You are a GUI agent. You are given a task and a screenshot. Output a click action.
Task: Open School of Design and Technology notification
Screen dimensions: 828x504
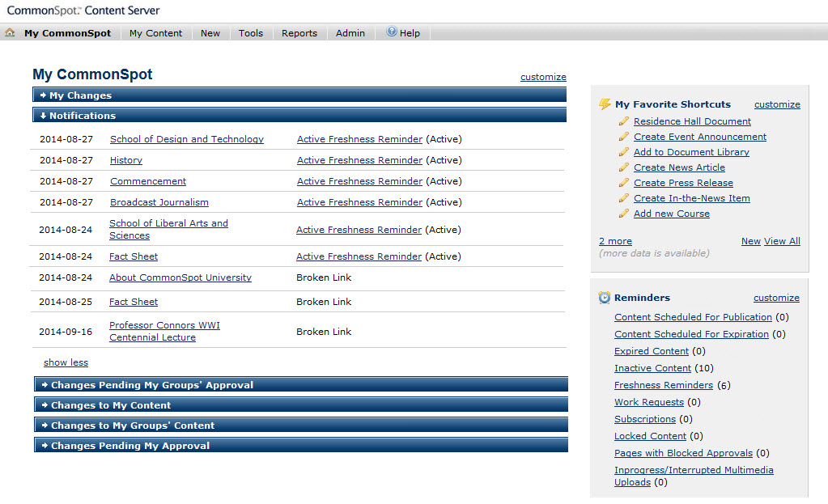point(187,139)
